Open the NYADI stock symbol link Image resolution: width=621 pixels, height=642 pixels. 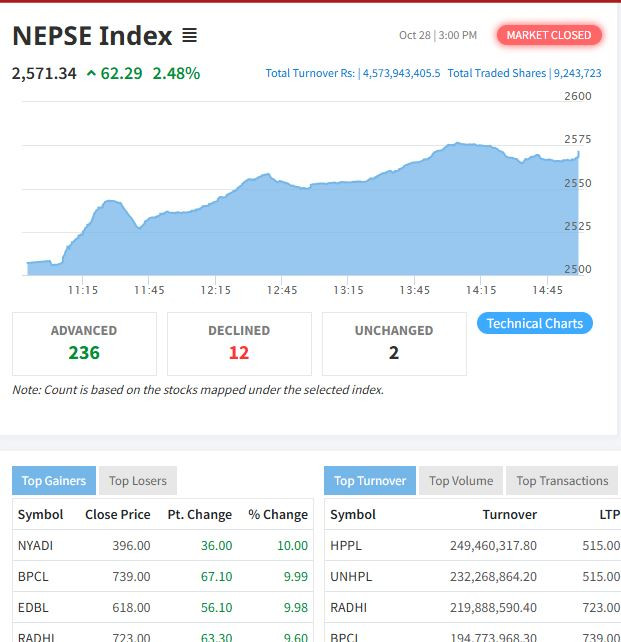tap(35, 545)
